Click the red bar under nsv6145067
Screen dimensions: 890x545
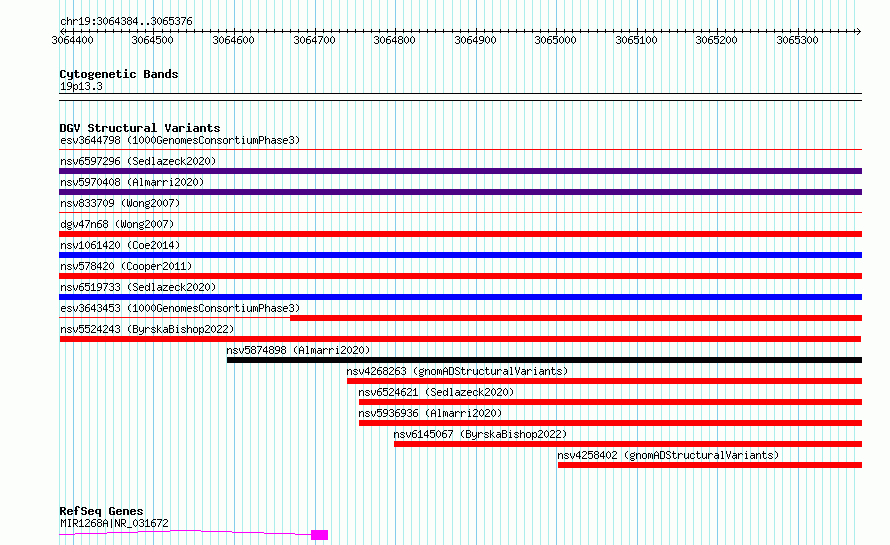point(628,444)
